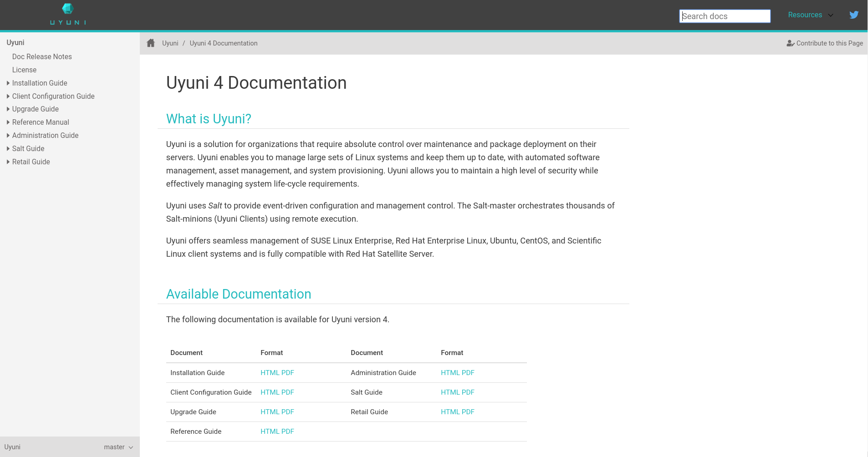The image size is (868, 457).
Task: Select Reference Manual in sidebar
Action: click(x=41, y=122)
